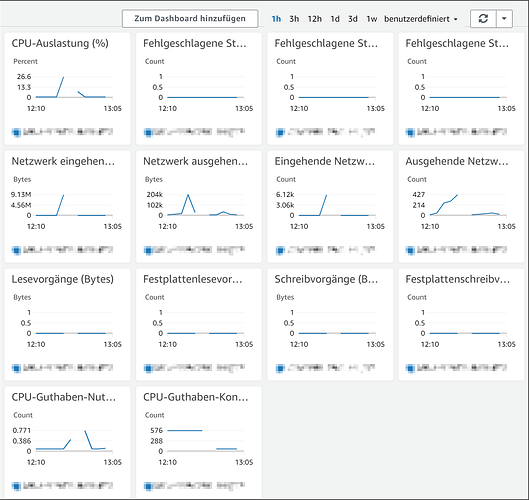This screenshot has height=500, width=529.
Task: Open the 'benutzerdefiniert' custom range dropdown
Action: (x=421, y=19)
